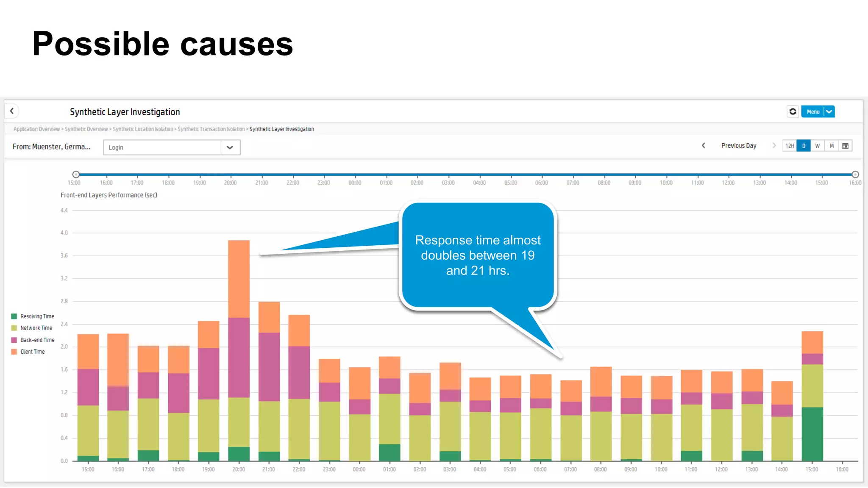
Task: Open Application Overview breadcrumb link
Action: coord(36,129)
